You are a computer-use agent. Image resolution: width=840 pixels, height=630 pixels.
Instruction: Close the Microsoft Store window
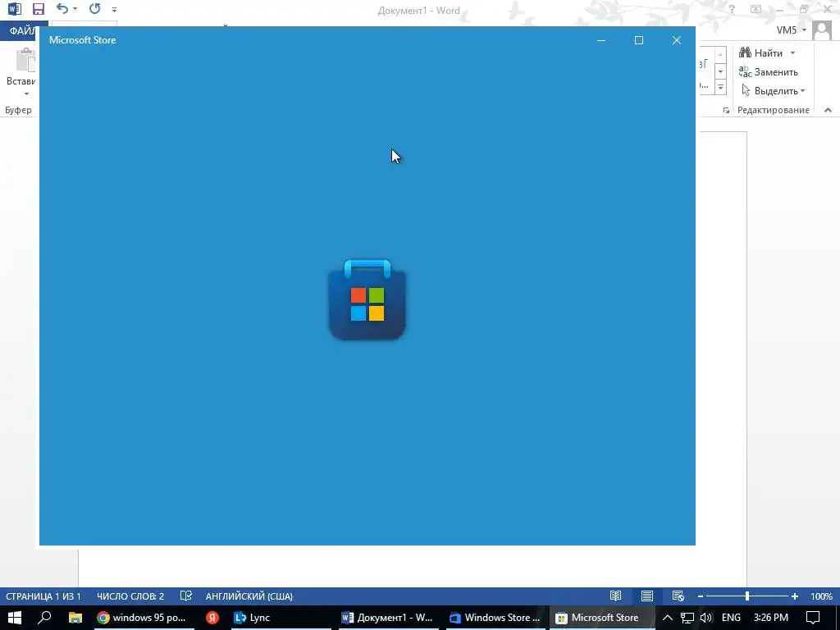pyautogui.click(x=677, y=40)
